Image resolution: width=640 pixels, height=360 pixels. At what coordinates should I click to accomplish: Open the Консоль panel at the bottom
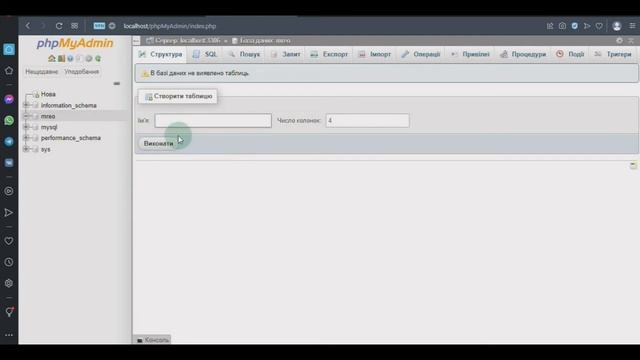(x=152, y=340)
